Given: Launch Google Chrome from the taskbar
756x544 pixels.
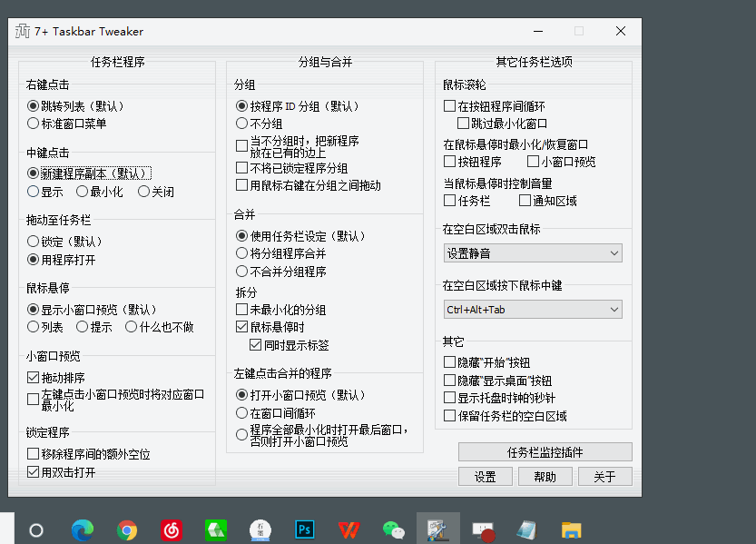Looking at the screenshot, I should click(126, 529).
